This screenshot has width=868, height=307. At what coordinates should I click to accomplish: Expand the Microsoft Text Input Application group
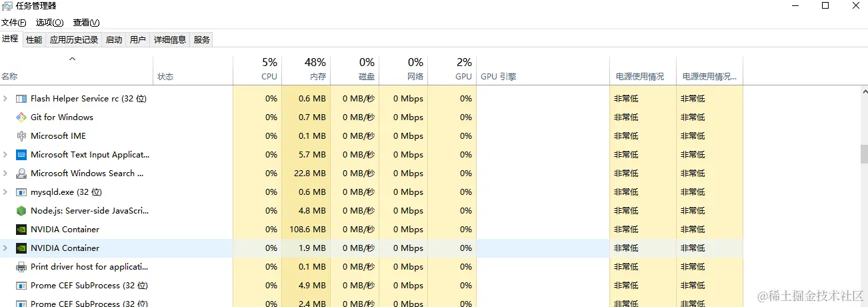click(x=5, y=155)
